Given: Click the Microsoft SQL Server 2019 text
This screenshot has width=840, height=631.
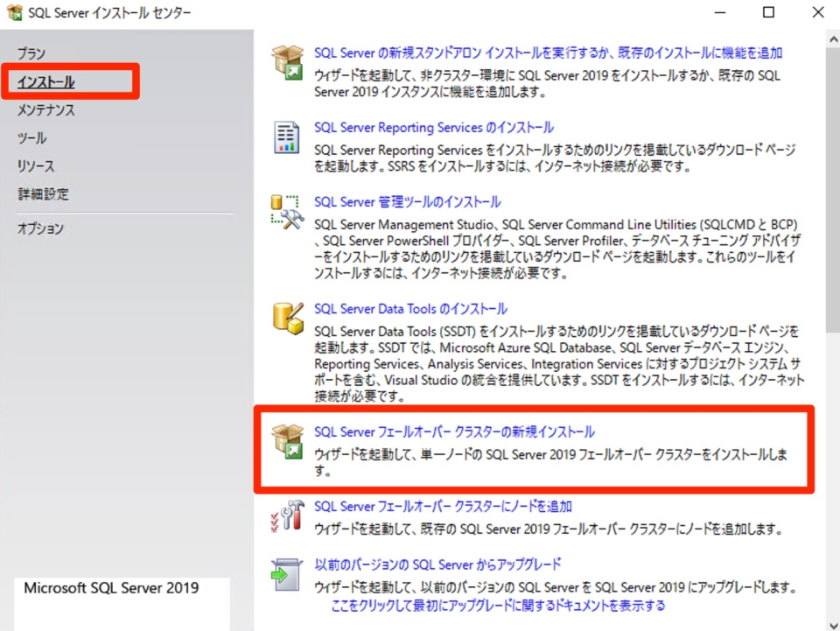Looking at the screenshot, I should pos(111,588).
